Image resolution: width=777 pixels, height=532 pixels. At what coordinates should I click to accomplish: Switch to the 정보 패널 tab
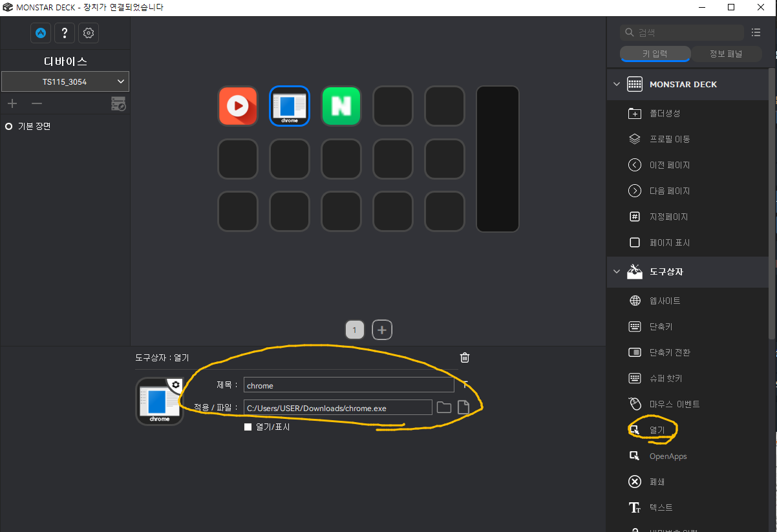[x=726, y=54]
